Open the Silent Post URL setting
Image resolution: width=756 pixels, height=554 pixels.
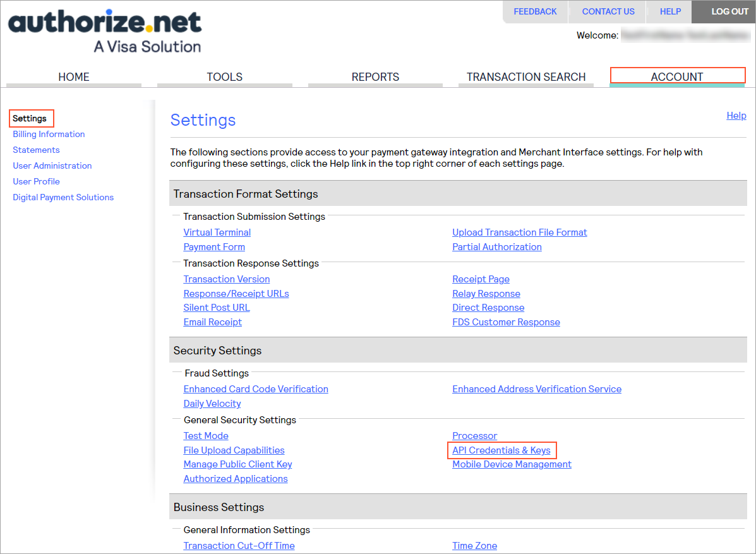[x=217, y=308]
